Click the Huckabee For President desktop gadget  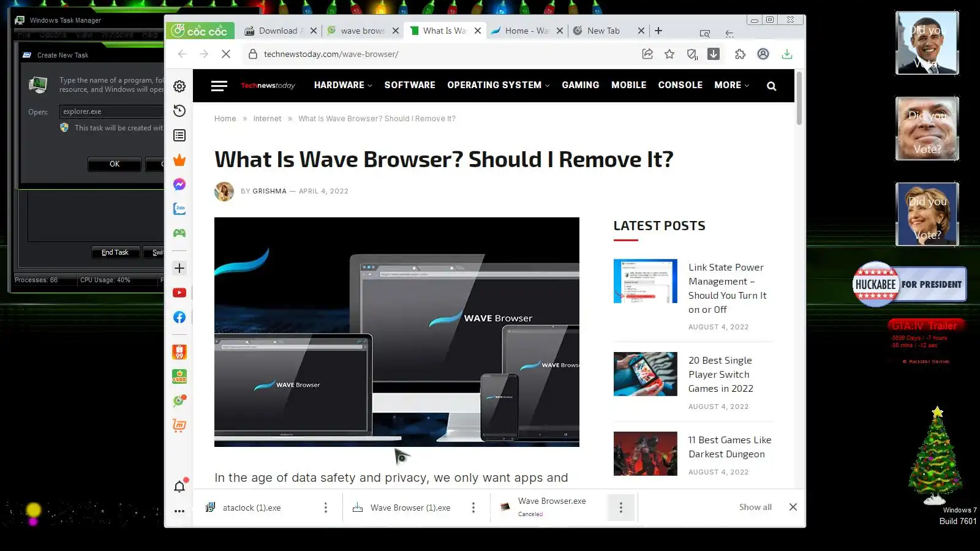[910, 284]
